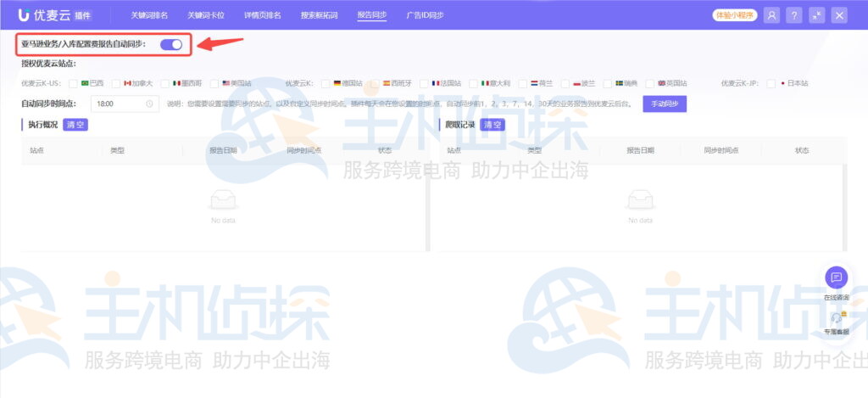Click 同步时间点 header in 执行概况 table
Screen dimensions: 868x398
point(304,150)
